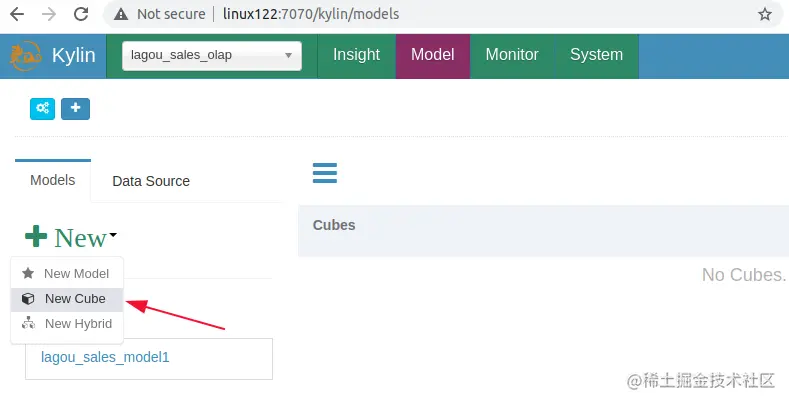
Task: Click the cube icon beside New Cube
Action: pyautogui.click(x=28, y=299)
